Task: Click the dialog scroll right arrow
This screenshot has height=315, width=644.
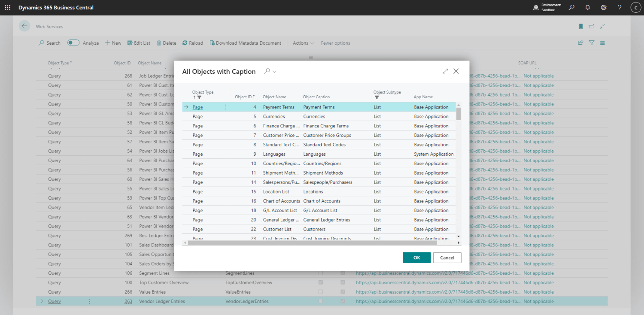Action: [459, 243]
